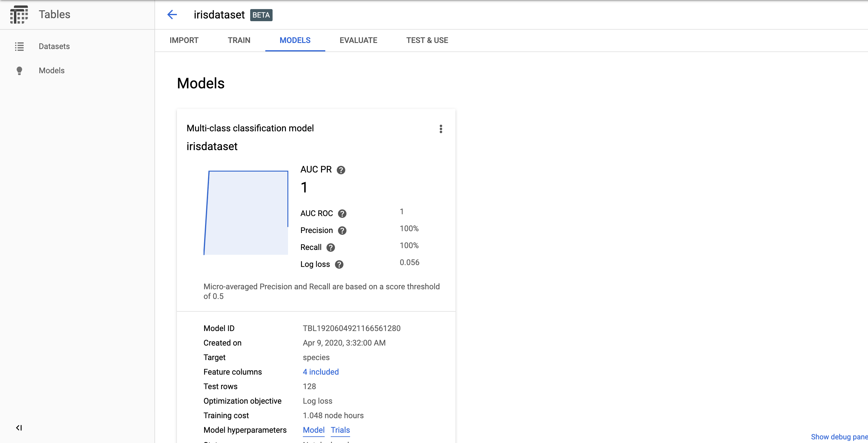868x443 pixels.
Task: Click the Tables grid logo icon
Action: pos(19,15)
